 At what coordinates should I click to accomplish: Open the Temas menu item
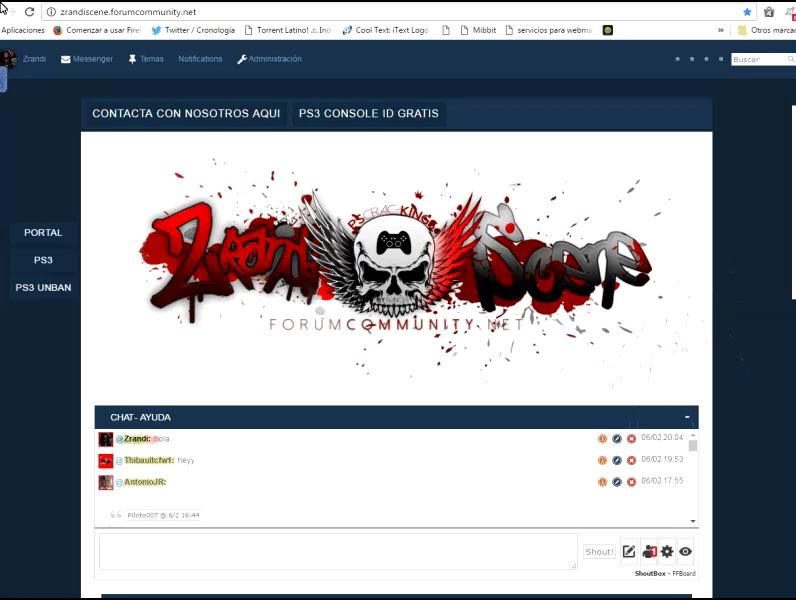(x=146, y=59)
